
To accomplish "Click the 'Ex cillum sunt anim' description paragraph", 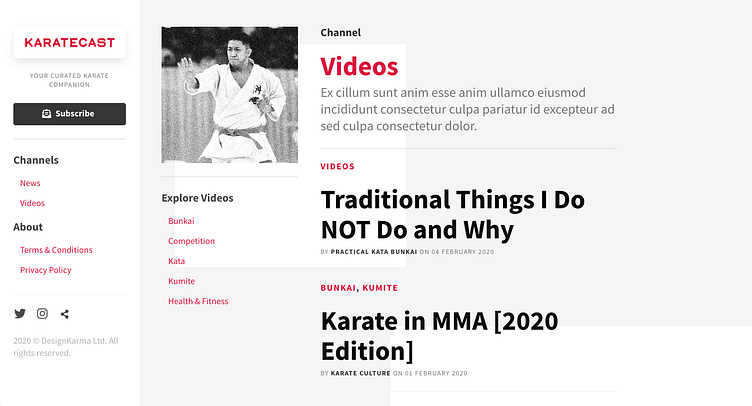I will 468,109.
